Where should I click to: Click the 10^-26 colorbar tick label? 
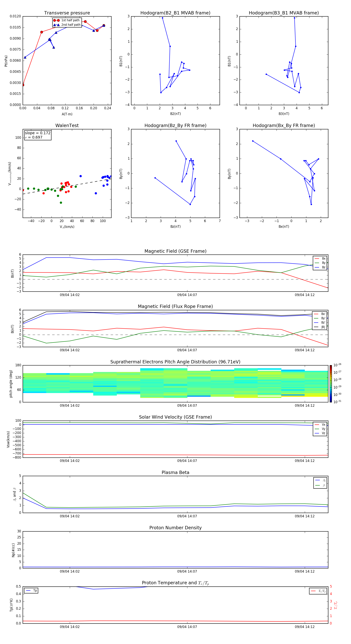point(337,365)
